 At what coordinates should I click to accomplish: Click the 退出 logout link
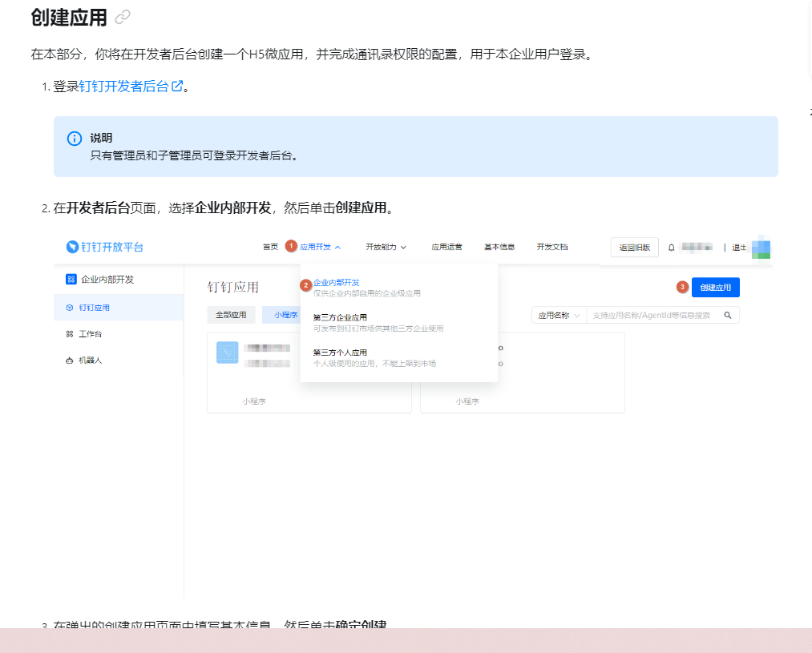tap(739, 248)
